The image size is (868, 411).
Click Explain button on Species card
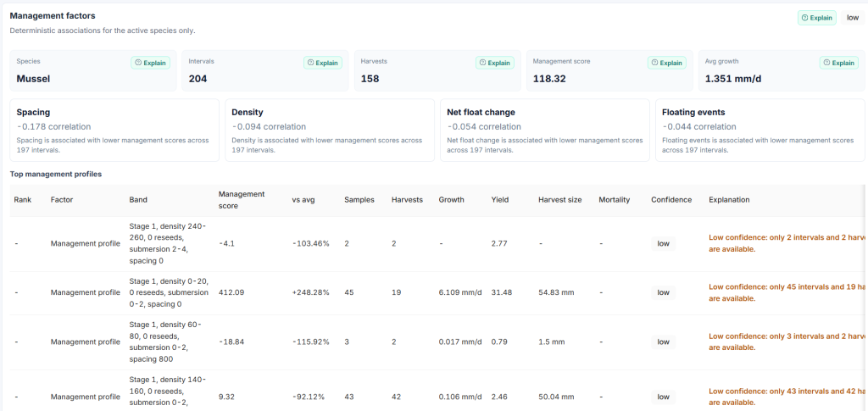tap(151, 63)
